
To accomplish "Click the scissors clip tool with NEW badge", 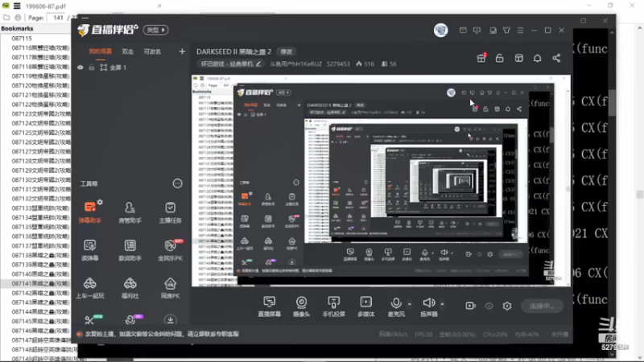I will click(90, 319).
